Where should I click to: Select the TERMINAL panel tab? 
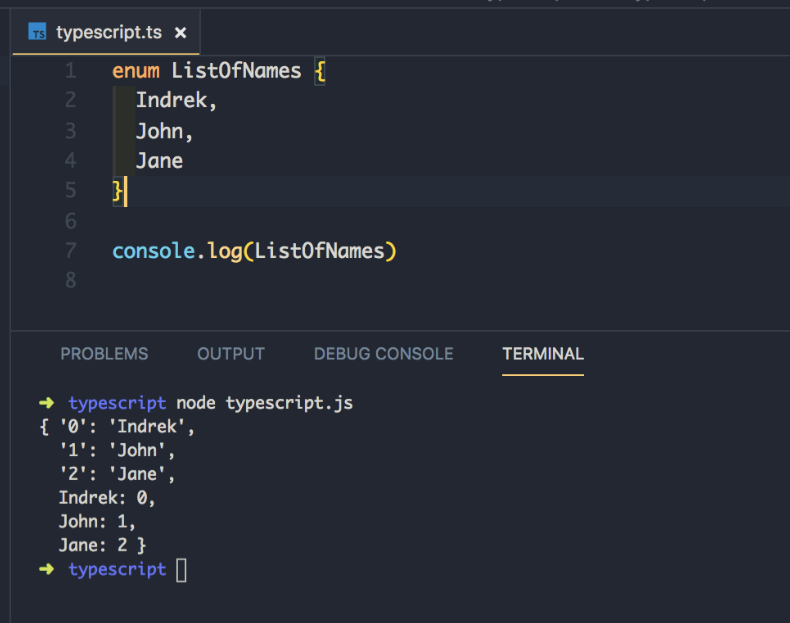click(x=543, y=354)
